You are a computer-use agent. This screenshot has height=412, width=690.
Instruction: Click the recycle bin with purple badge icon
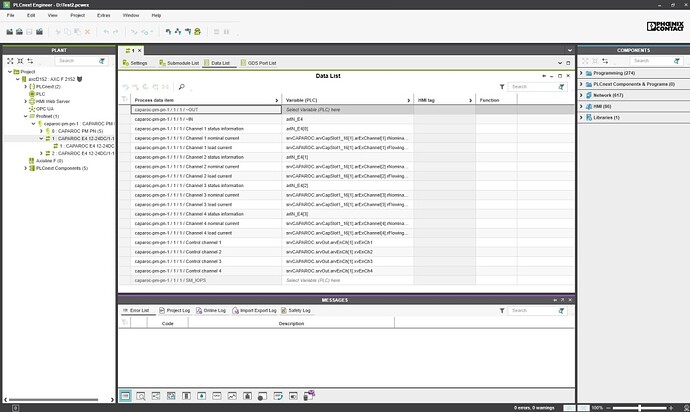[x=309, y=395]
